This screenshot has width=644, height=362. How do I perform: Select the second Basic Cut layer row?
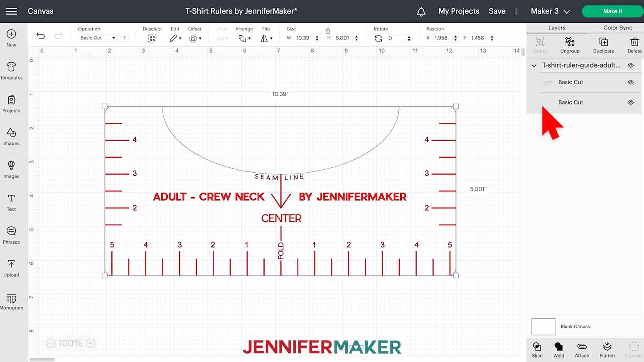(x=584, y=103)
